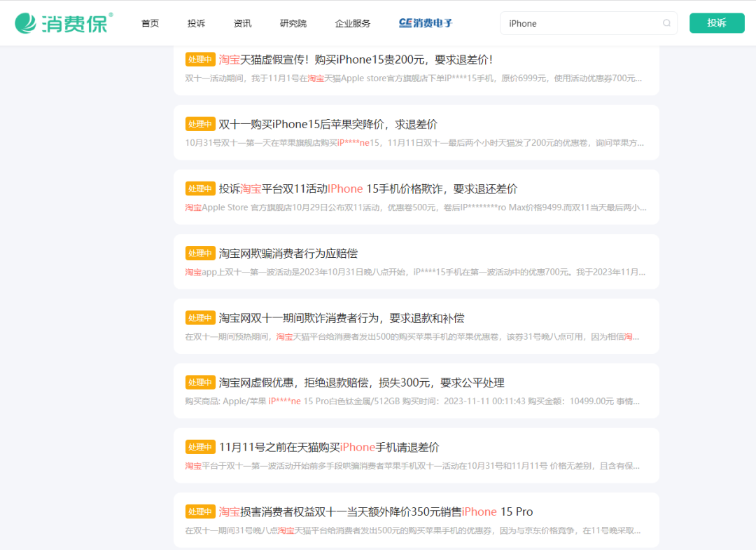Image resolution: width=756 pixels, height=550 pixels.
Task: Open complaint 淘宝网双十一期间欺诈消费者行为
Action: click(x=342, y=318)
